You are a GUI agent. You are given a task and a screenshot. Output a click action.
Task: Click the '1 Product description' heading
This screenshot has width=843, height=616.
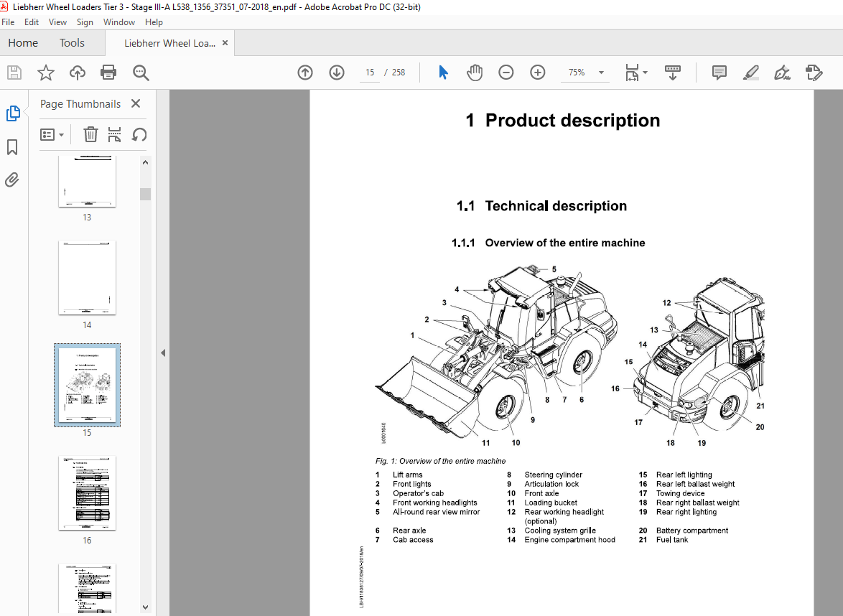pyautogui.click(x=563, y=121)
